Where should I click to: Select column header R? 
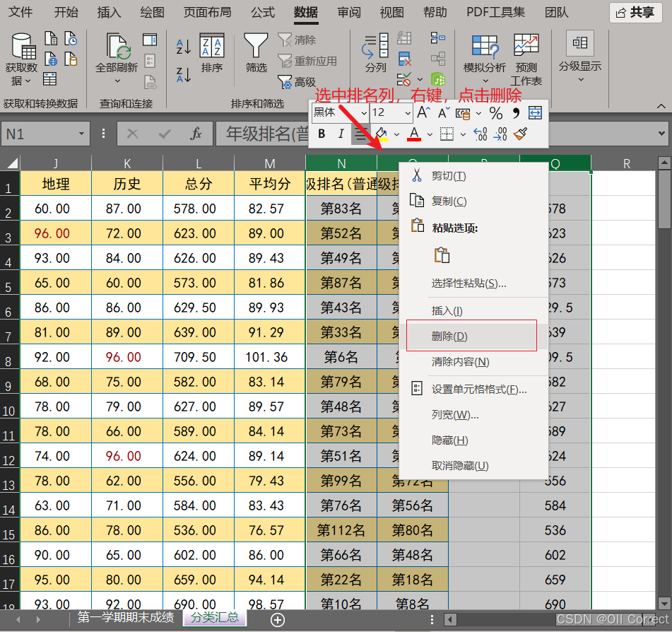[626, 163]
